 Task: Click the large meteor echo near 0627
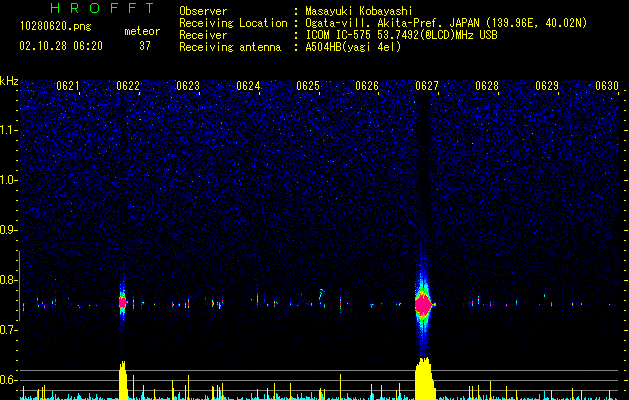point(424,305)
